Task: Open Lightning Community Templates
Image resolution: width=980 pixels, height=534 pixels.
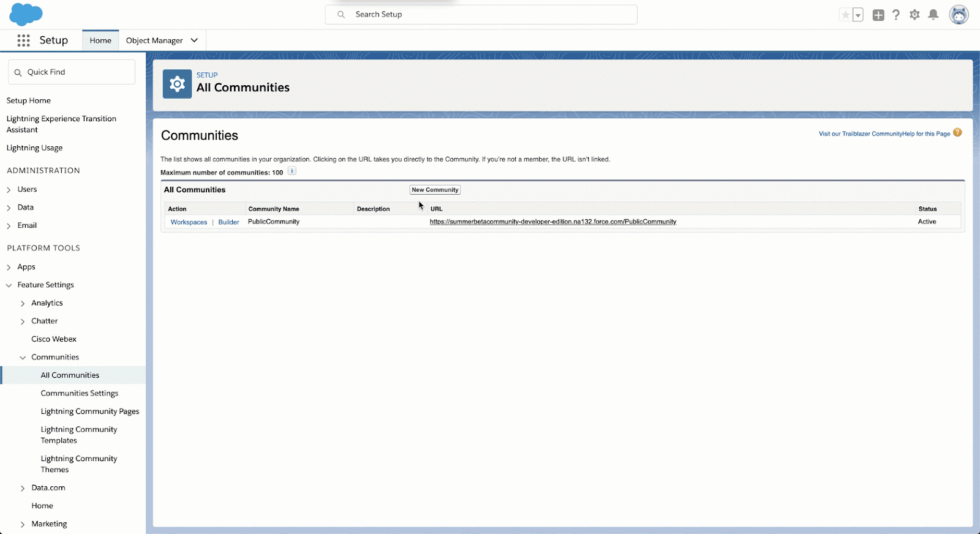Action: pyautogui.click(x=79, y=435)
